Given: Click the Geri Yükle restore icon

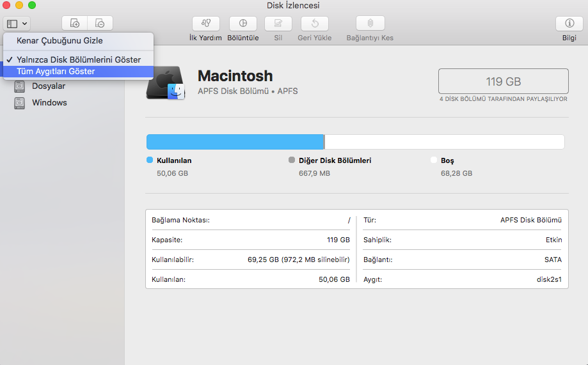Looking at the screenshot, I should [315, 24].
